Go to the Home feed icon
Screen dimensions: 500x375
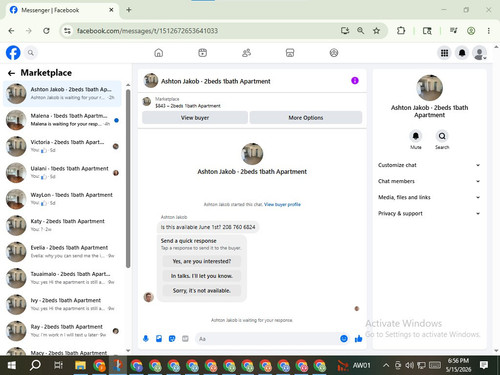point(159,53)
